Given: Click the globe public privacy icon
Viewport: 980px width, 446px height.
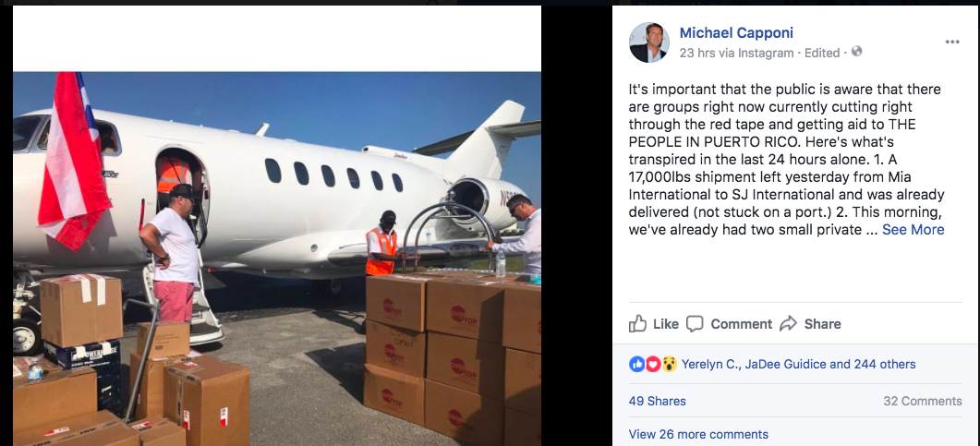Looking at the screenshot, I should point(856,53).
